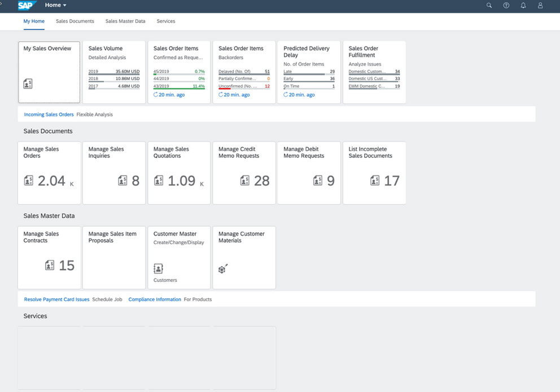Click the user profile icon
This screenshot has width=560, height=392.
(x=540, y=5)
